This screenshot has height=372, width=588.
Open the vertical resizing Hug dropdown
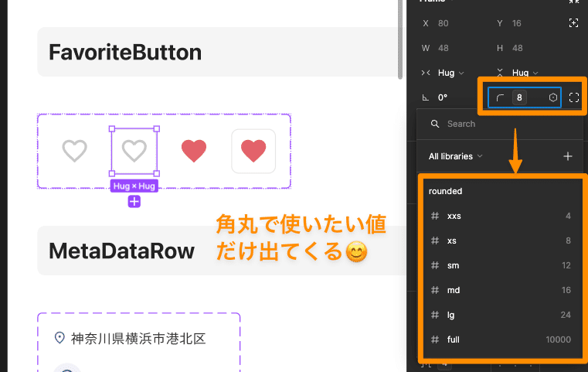[x=525, y=73]
